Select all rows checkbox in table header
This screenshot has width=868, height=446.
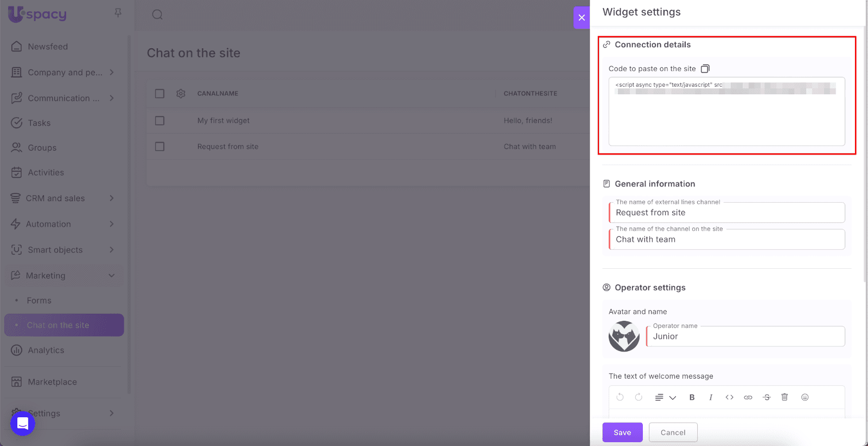[x=159, y=94]
